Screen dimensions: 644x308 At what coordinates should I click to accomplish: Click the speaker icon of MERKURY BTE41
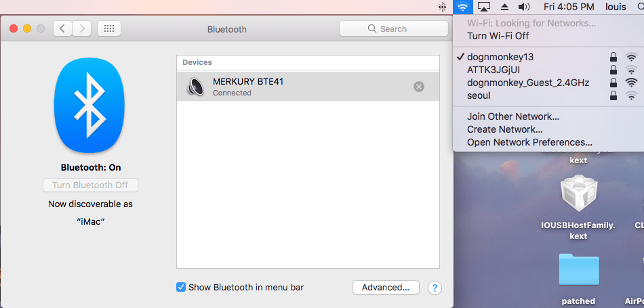click(196, 87)
